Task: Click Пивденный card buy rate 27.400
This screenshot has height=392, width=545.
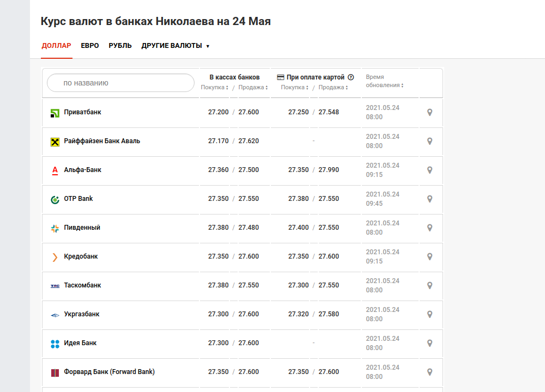Action: pyautogui.click(x=299, y=228)
